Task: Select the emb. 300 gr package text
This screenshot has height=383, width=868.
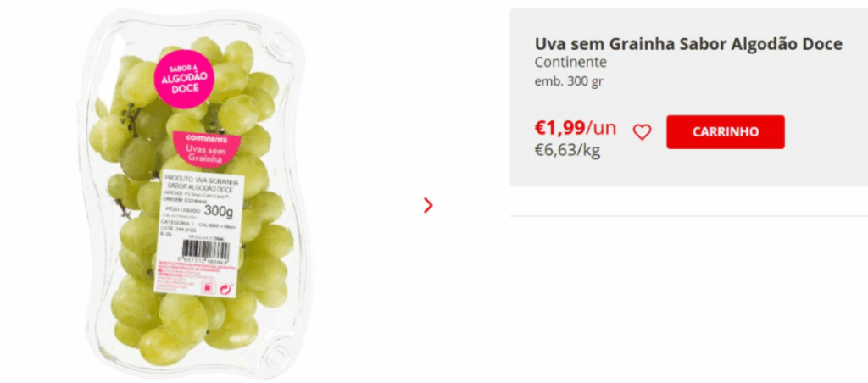Action: click(569, 81)
